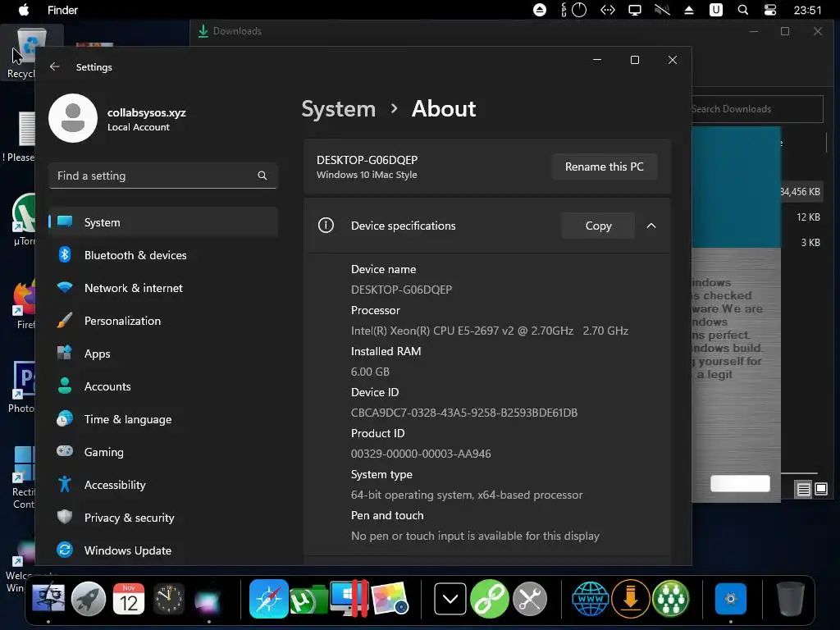Viewport: 840px width, 630px height.
Task: Click the Windows and Mac display dock icon
Action: (x=349, y=599)
